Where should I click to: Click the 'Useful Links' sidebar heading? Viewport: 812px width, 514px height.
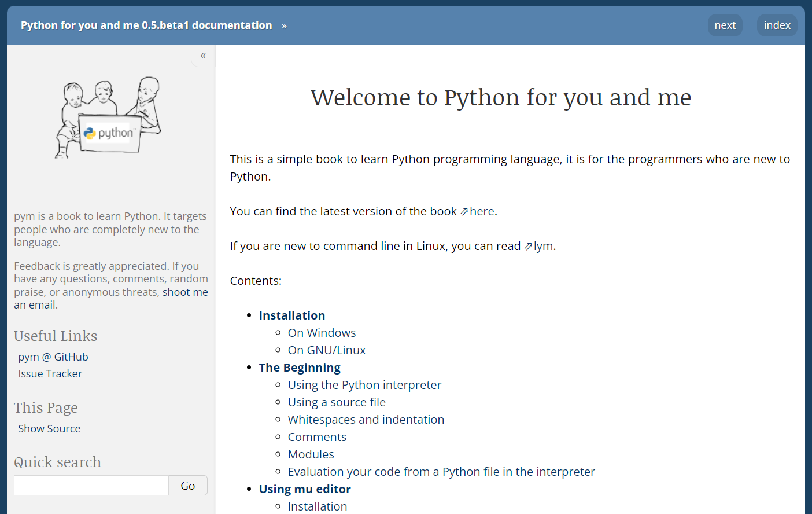tap(56, 336)
